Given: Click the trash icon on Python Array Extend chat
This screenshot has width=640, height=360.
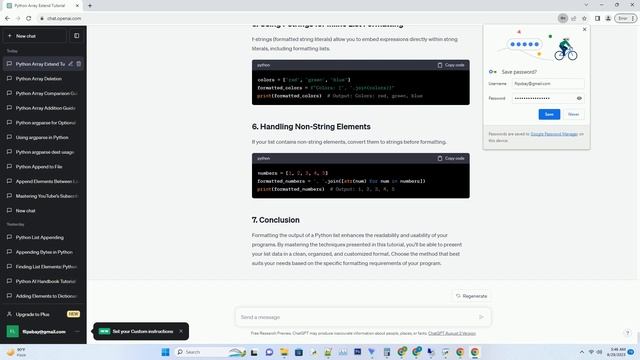Looking at the screenshot, I should [x=79, y=64].
